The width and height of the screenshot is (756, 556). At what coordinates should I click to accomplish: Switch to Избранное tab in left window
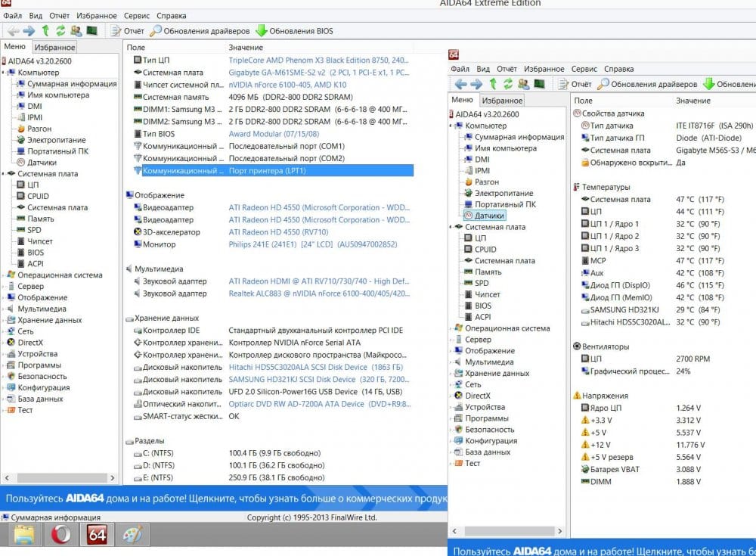(x=54, y=48)
